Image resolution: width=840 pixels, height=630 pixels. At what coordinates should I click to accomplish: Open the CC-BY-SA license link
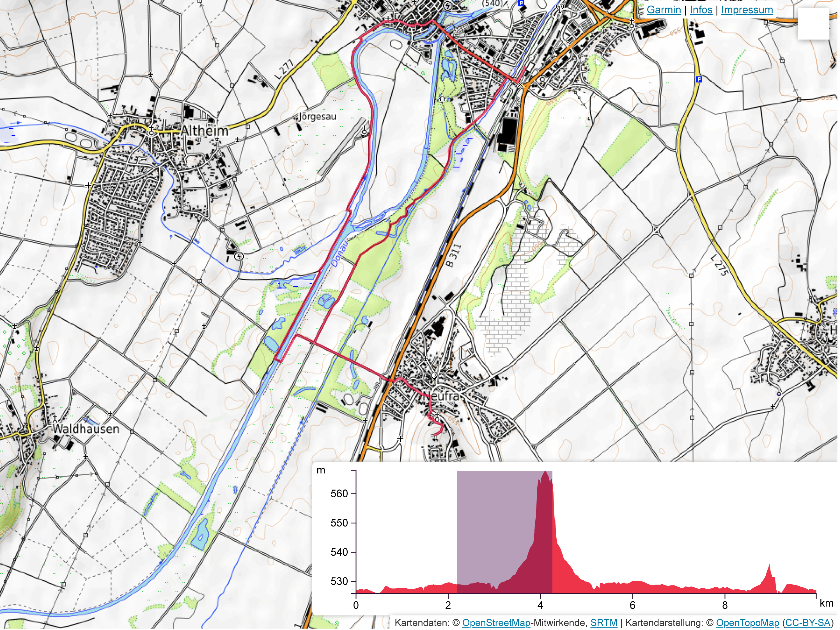tap(807, 623)
